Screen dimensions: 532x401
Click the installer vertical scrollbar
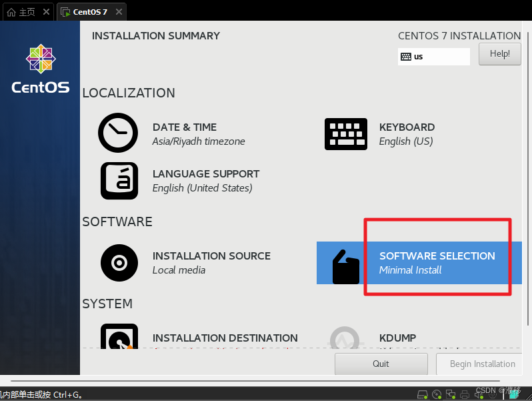[x=527, y=179]
